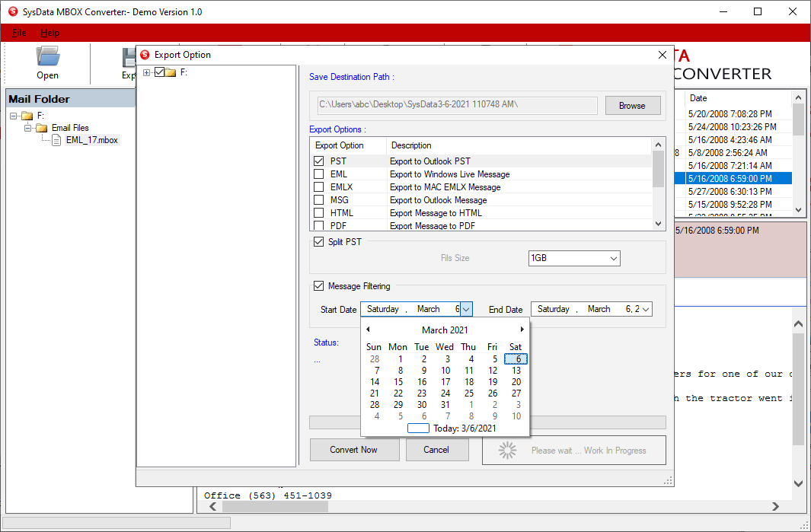
Task: Click the Description column header
Action: point(519,145)
